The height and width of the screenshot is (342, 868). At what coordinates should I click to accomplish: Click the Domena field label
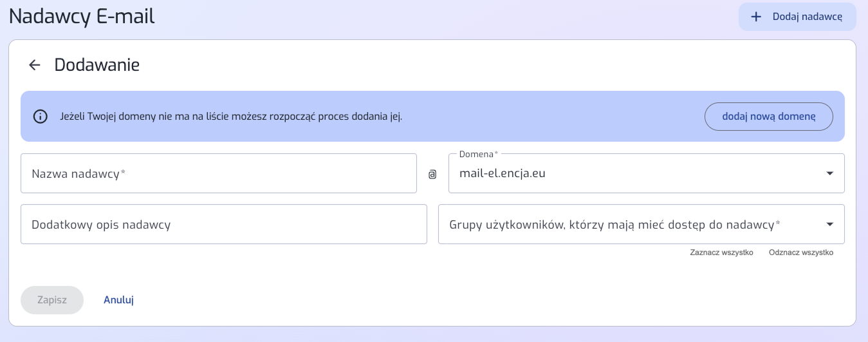[x=478, y=155]
